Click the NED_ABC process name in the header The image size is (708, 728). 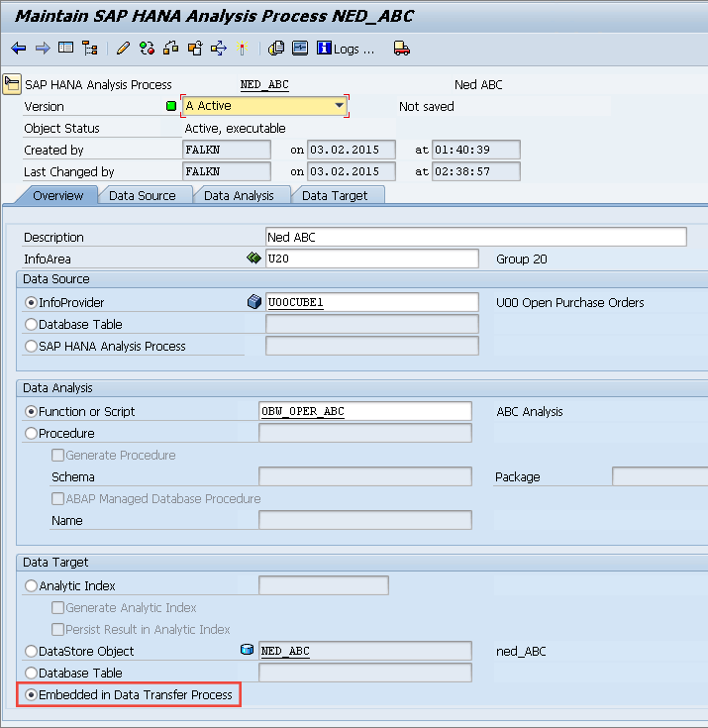coord(264,84)
